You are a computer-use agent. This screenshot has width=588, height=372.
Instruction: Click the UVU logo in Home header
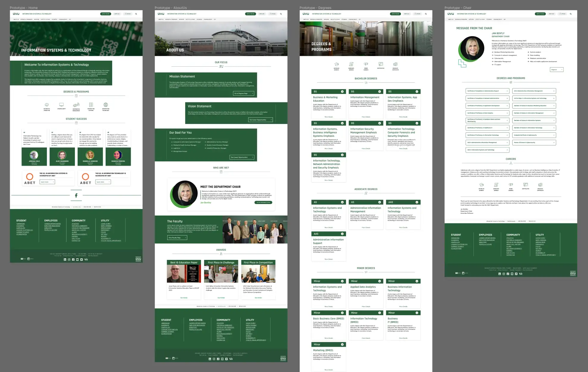tap(16, 14)
